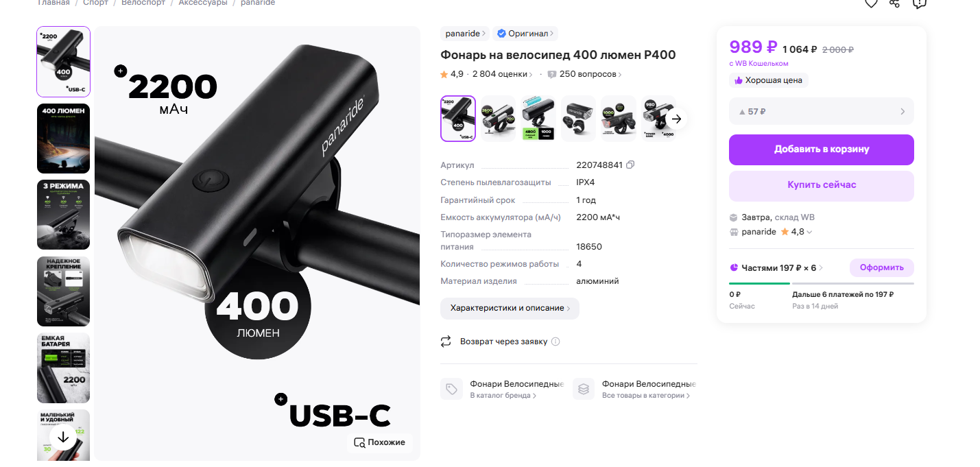The height and width of the screenshot is (467, 980).
Task: Click the share icon at top right
Action: coord(894,3)
